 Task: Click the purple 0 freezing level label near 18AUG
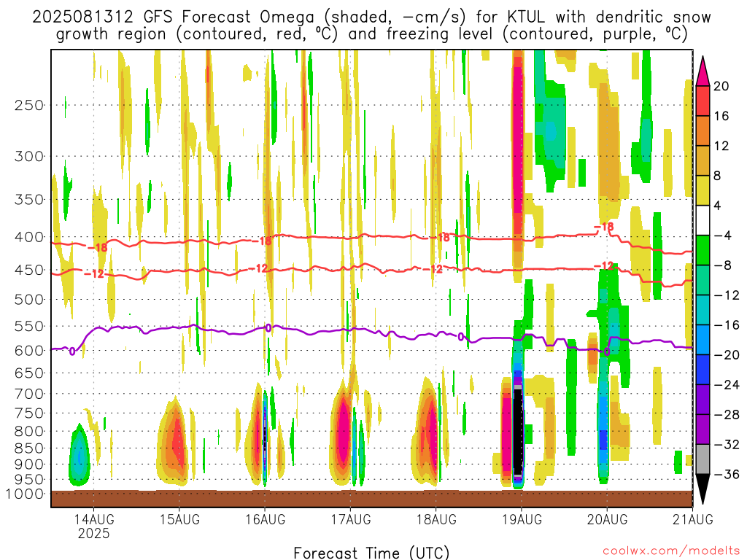461,337
